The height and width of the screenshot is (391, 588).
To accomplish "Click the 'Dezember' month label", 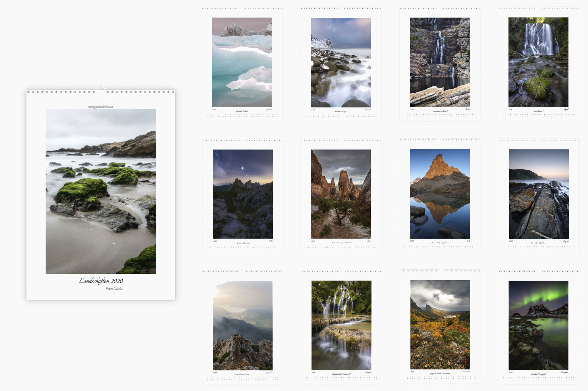I will (x=564, y=372).
